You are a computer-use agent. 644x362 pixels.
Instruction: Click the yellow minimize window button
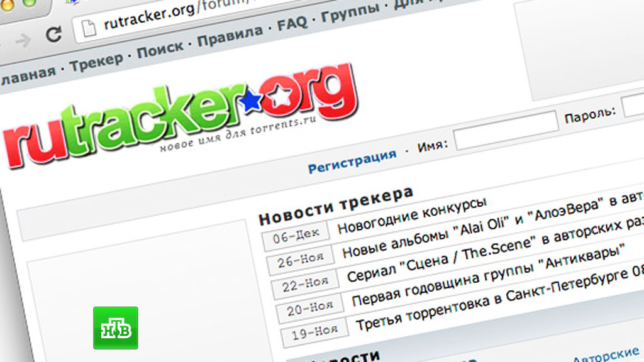pos(6,4)
